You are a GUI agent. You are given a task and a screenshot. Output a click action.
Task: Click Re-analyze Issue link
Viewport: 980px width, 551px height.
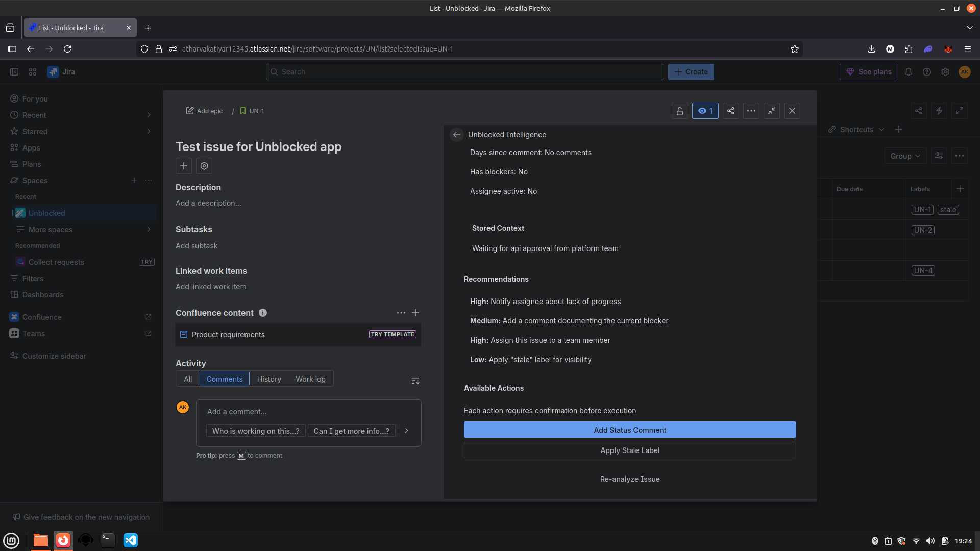(629, 479)
